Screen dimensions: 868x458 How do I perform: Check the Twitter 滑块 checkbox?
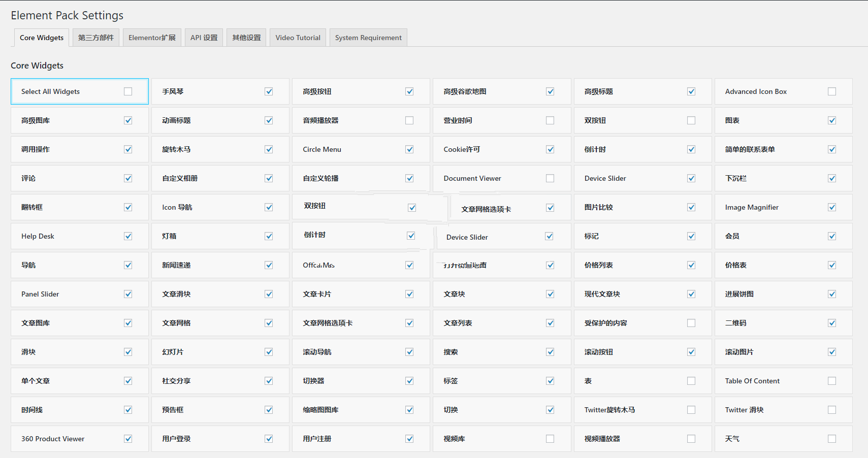click(x=831, y=410)
